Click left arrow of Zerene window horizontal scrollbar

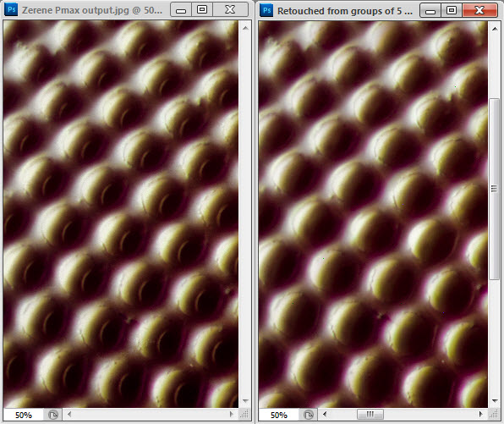[69, 415]
